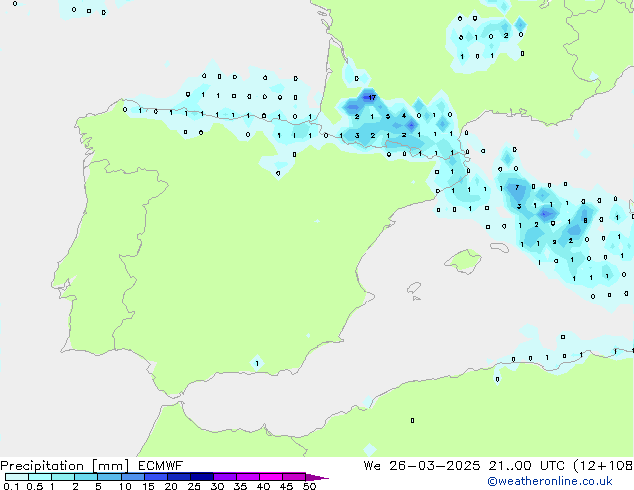Click the Ibiza island outline
The height and width of the screenshot is (490, 634).
[414, 288]
